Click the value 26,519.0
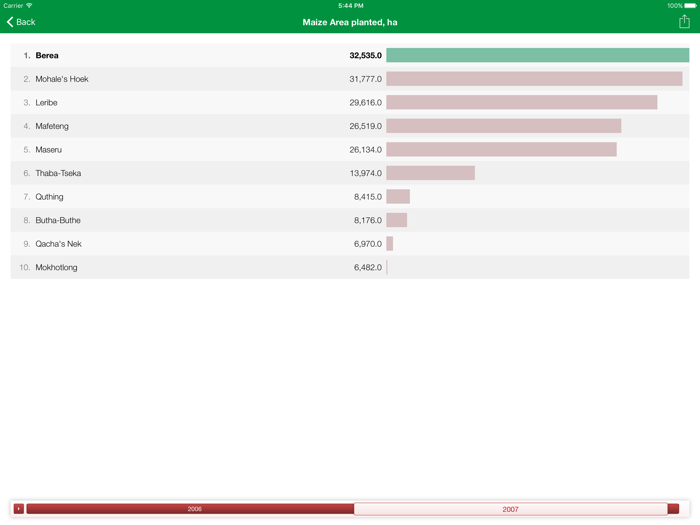This screenshot has width=700, height=525. click(366, 126)
